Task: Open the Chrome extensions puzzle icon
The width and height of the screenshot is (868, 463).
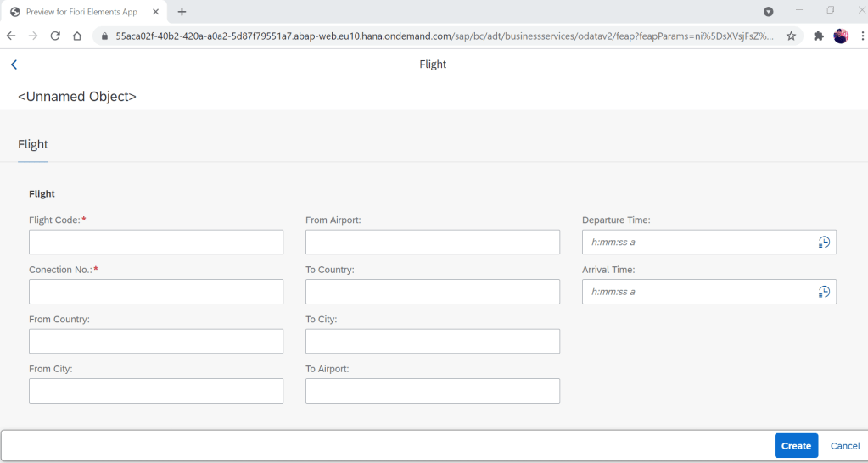Action: point(819,36)
